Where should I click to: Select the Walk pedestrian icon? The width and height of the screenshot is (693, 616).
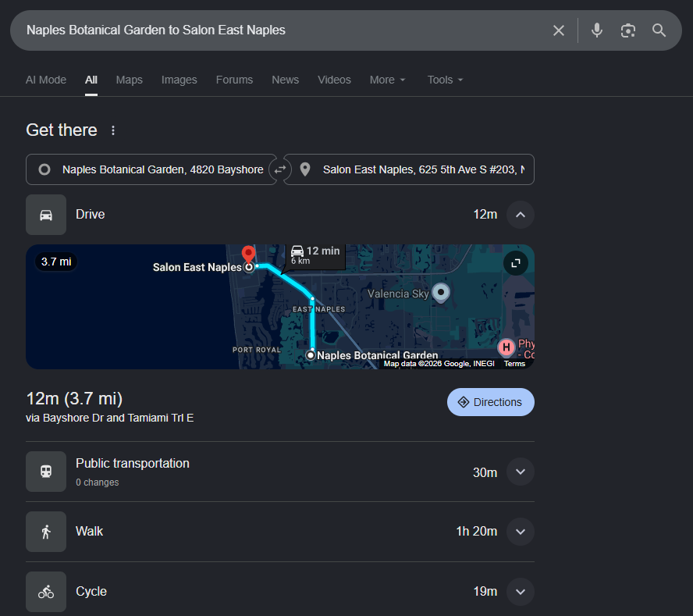point(46,532)
